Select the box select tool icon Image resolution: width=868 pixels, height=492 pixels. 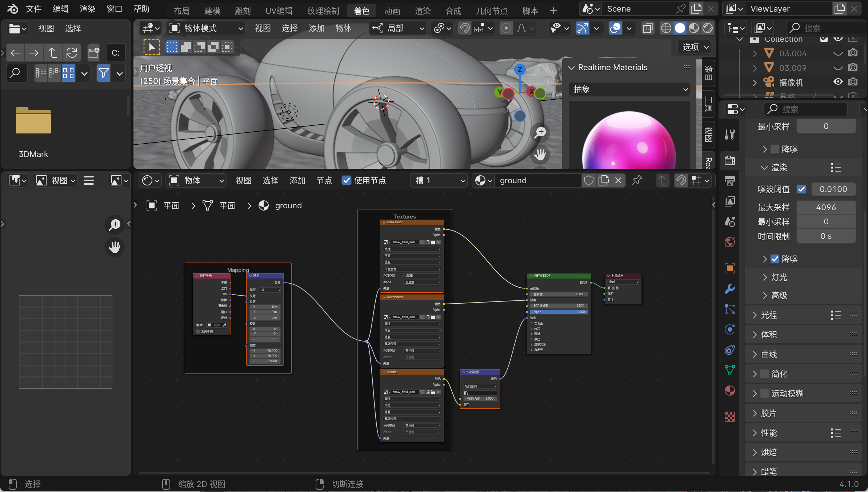[172, 47]
